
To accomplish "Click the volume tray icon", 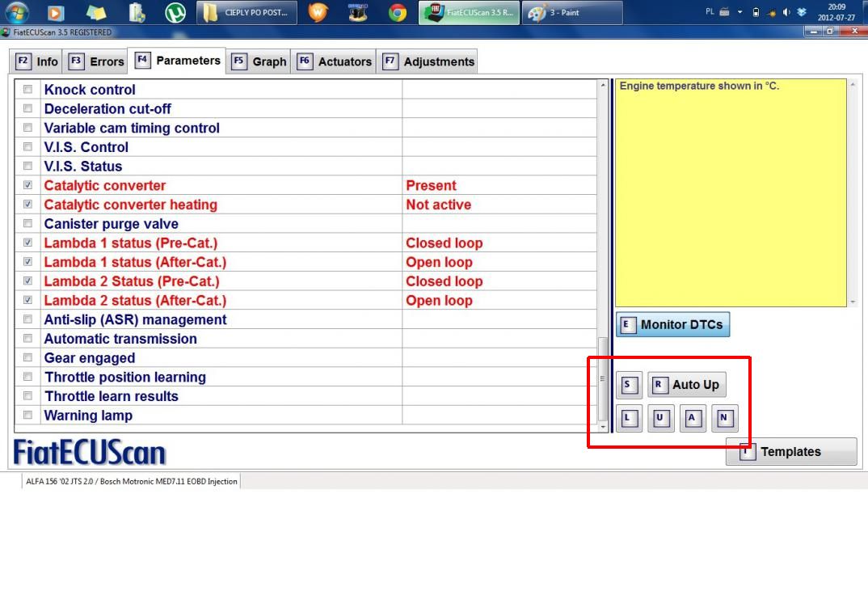I will (786, 12).
